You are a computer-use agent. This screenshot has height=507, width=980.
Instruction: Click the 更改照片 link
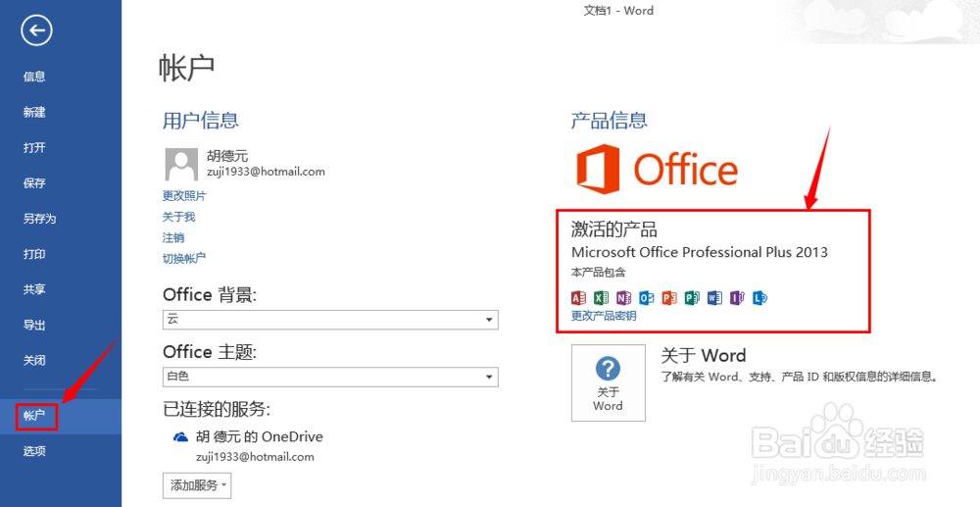click(184, 196)
